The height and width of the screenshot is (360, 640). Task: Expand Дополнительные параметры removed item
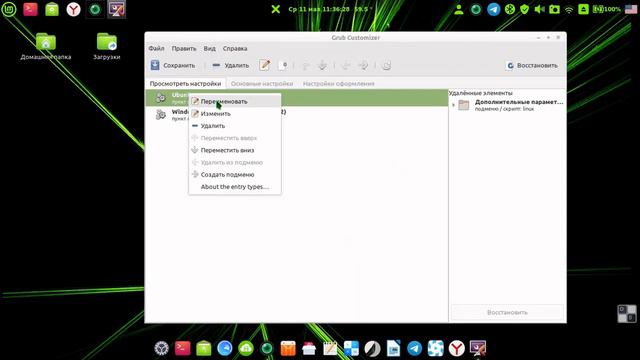pos(453,105)
